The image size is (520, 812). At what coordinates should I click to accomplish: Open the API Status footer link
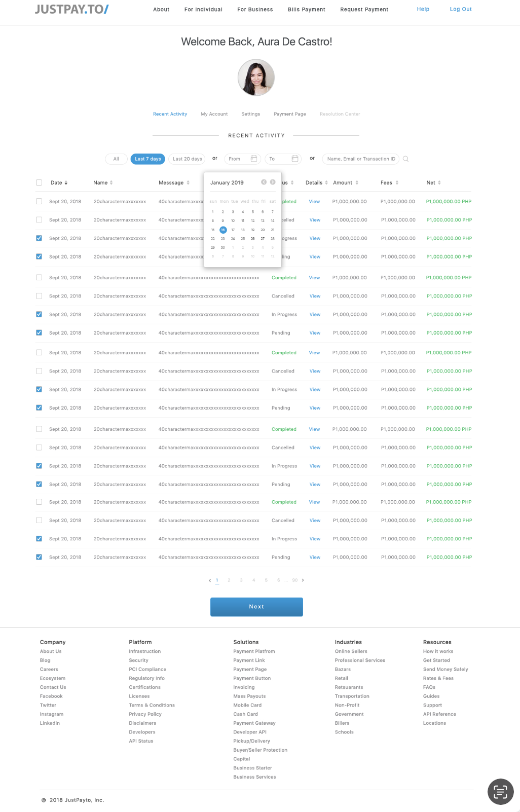141,741
